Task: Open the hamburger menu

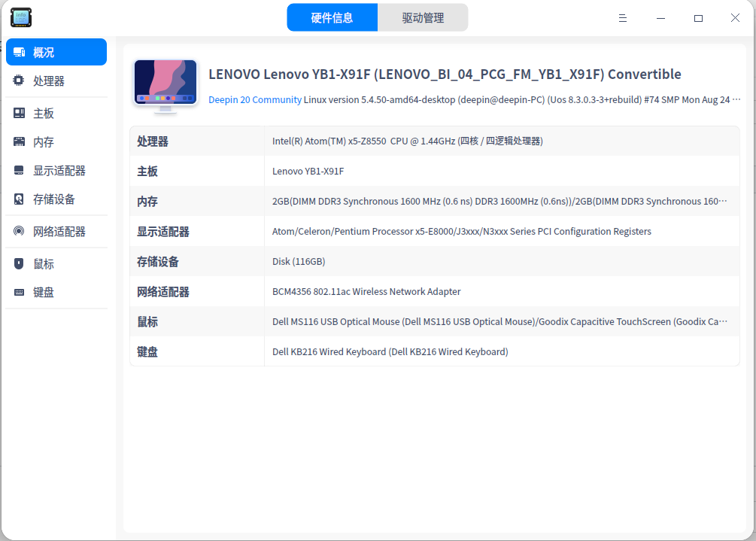Action: tap(622, 17)
